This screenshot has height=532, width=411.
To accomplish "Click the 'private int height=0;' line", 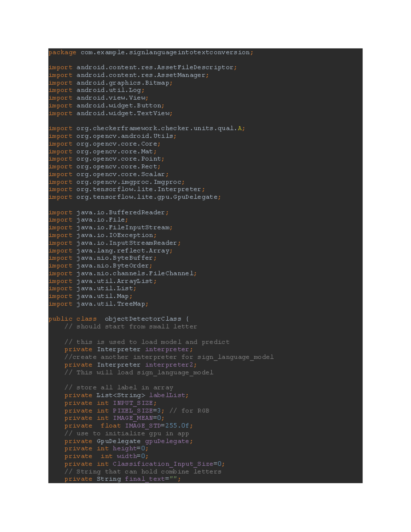I will point(106,448).
